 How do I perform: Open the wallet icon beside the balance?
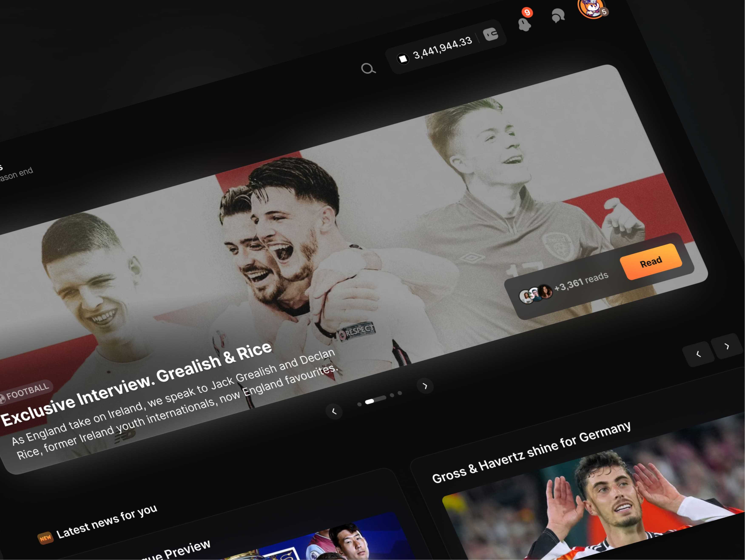(x=491, y=34)
